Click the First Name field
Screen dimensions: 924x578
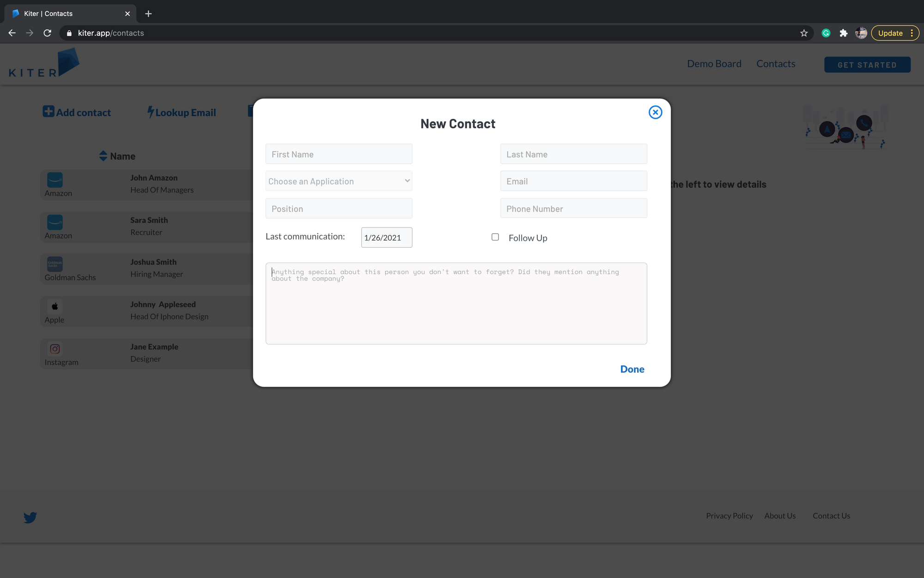[339, 154]
